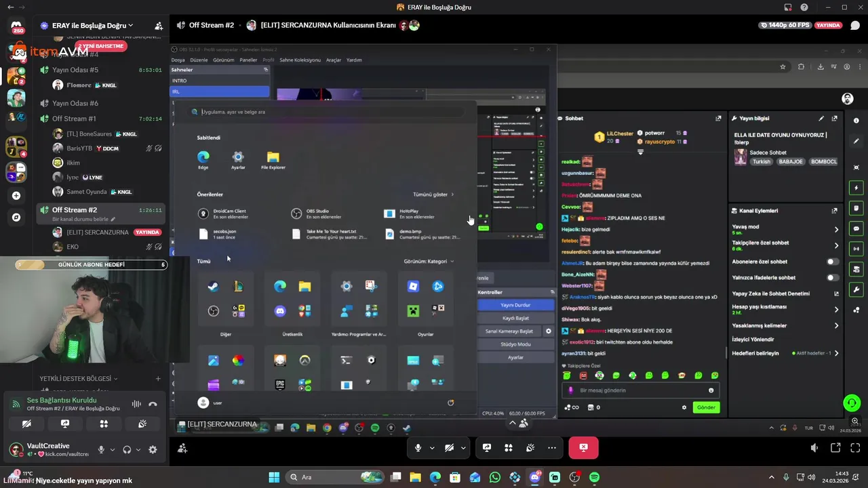Expand Yavaş mod chevron
868x488 pixels.
point(836,229)
